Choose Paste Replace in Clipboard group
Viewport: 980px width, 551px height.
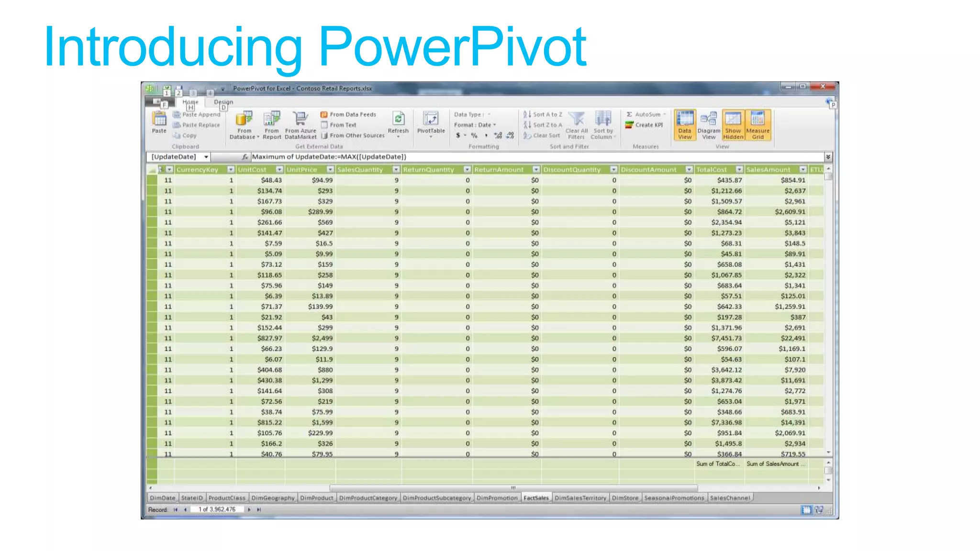[196, 125]
